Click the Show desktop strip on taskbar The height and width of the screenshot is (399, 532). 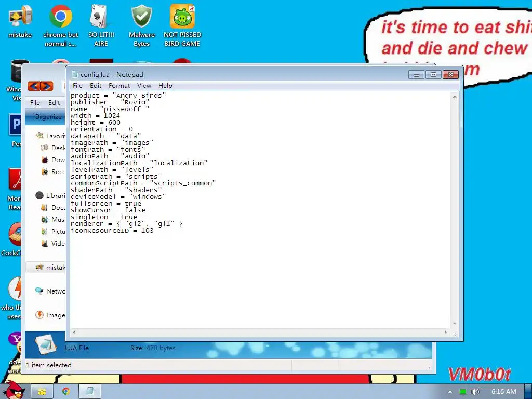(x=528, y=392)
